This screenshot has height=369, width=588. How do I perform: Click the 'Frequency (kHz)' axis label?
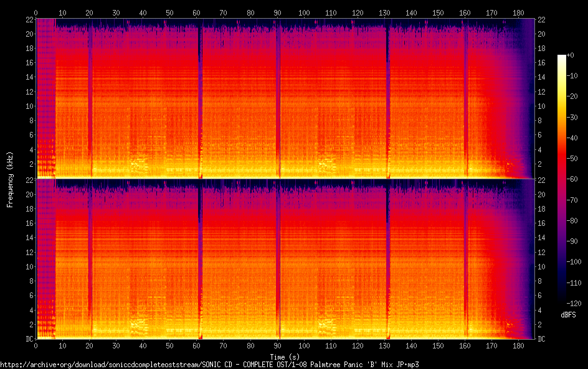tap(10, 179)
